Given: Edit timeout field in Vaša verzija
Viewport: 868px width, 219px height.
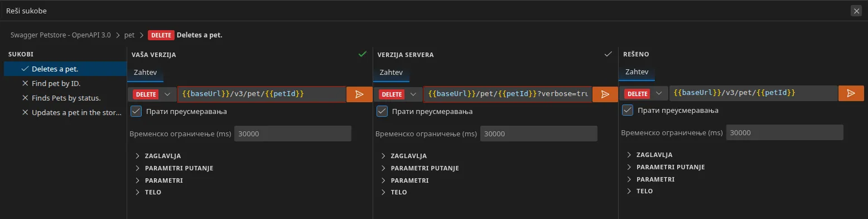Looking at the screenshot, I should 293,134.
